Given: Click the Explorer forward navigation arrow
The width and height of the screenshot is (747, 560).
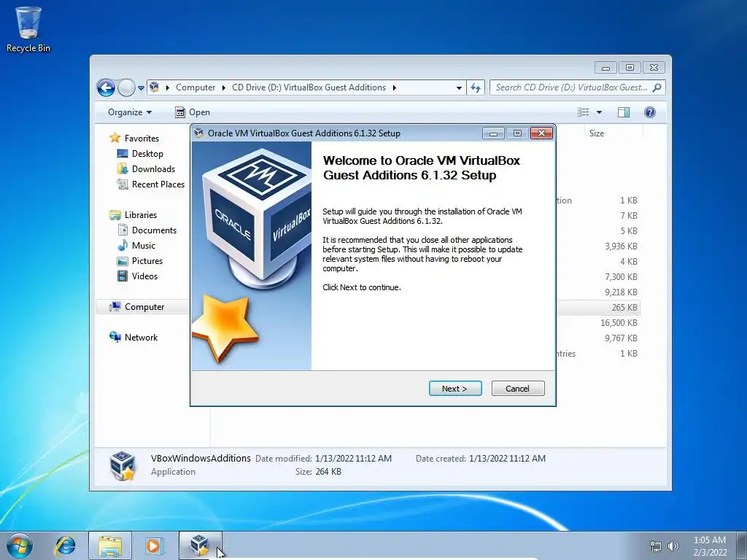Looking at the screenshot, I should pyautogui.click(x=125, y=87).
